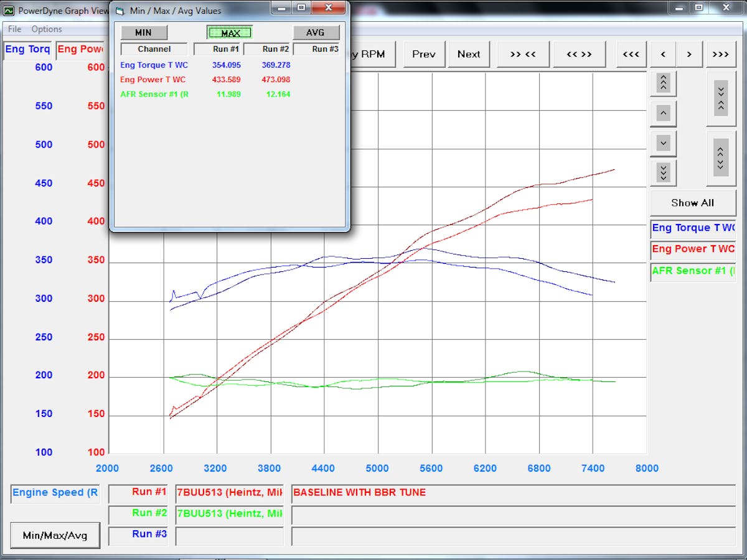Click the Run #1 comment field
Viewport: 747px width, 560px height.
point(514,493)
